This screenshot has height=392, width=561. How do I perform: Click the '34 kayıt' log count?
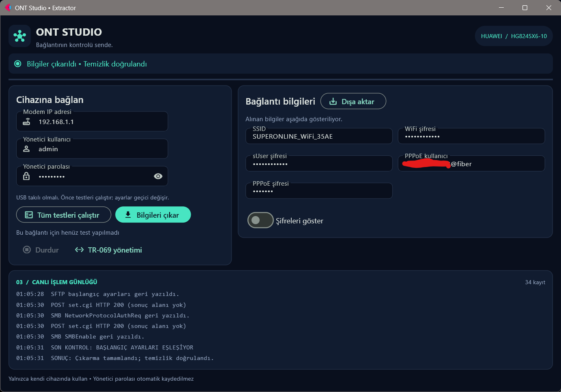click(535, 282)
